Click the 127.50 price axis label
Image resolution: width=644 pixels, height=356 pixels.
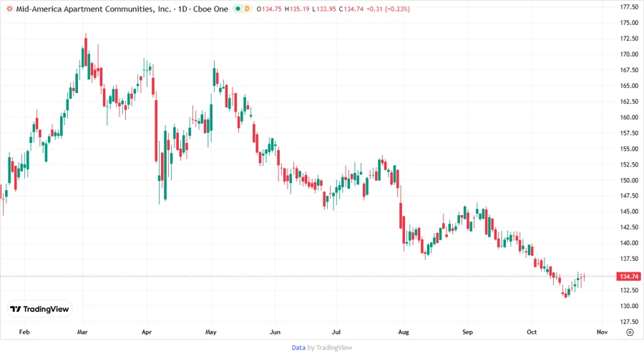pyautogui.click(x=629, y=322)
